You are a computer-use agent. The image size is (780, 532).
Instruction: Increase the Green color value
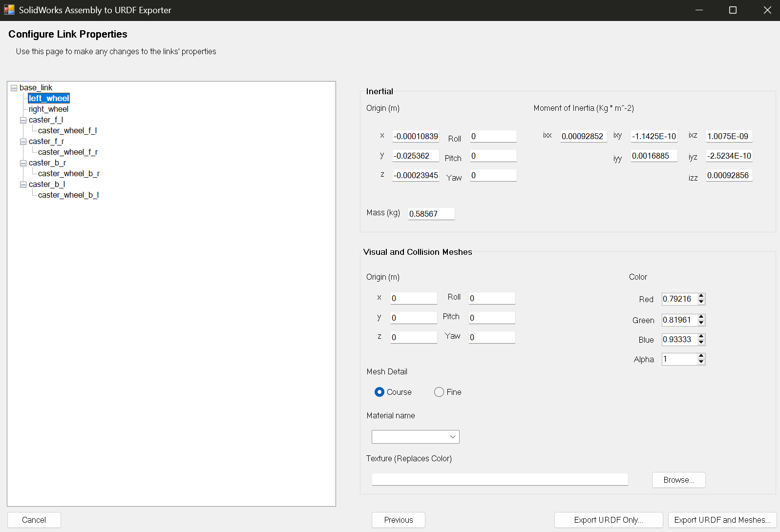701,317
